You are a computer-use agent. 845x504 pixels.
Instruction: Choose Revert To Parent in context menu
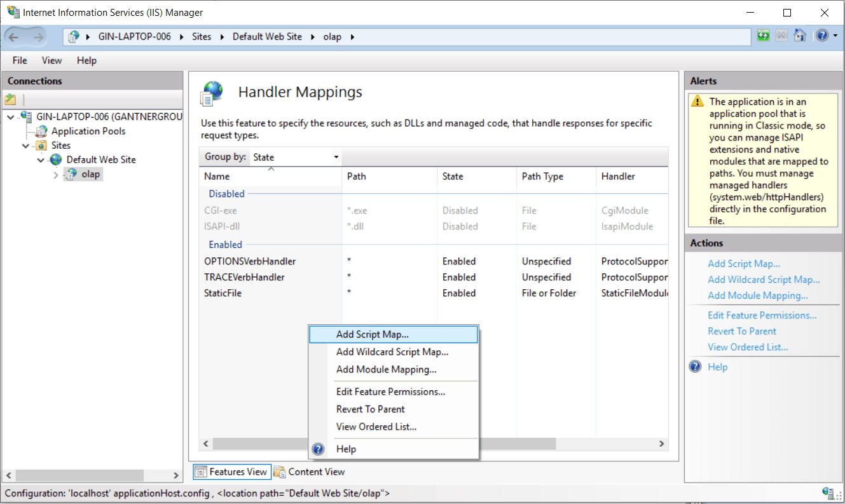click(393, 409)
